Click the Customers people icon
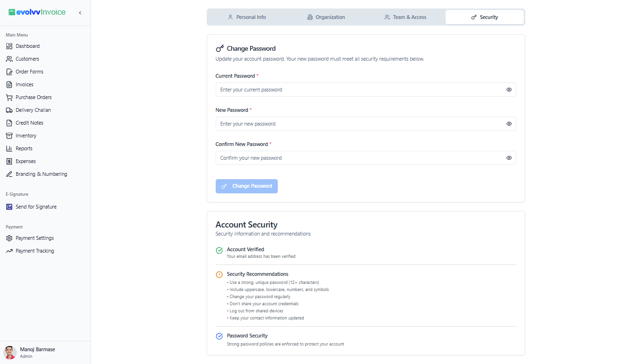 pyautogui.click(x=9, y=59)
